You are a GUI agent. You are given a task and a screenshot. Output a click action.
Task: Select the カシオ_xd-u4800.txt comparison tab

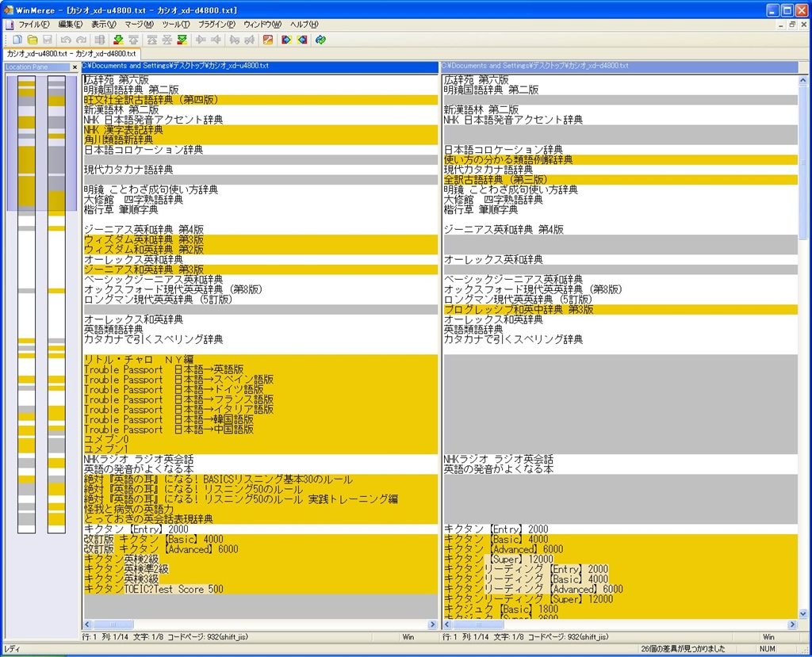[71, 54]
